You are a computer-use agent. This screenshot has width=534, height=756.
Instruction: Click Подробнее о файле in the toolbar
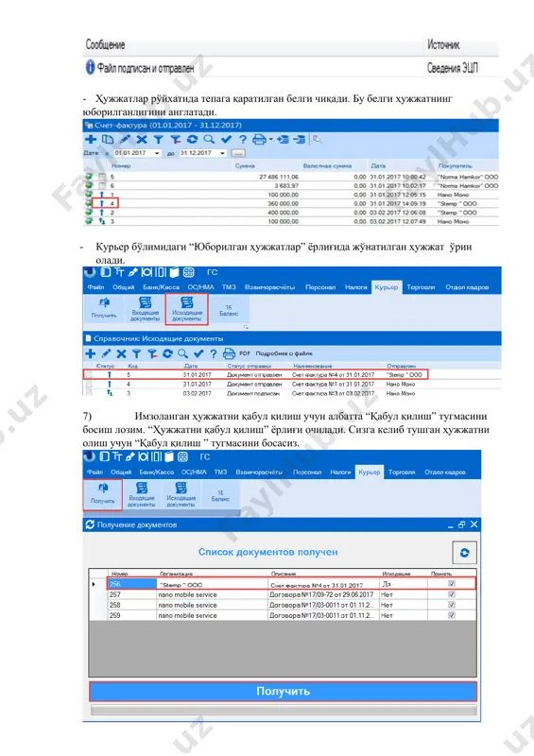coord(284,353)
